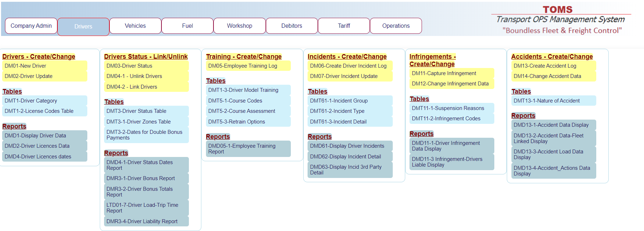Click DM01-New Driver link
644x231 pixels.
(26, 66)
